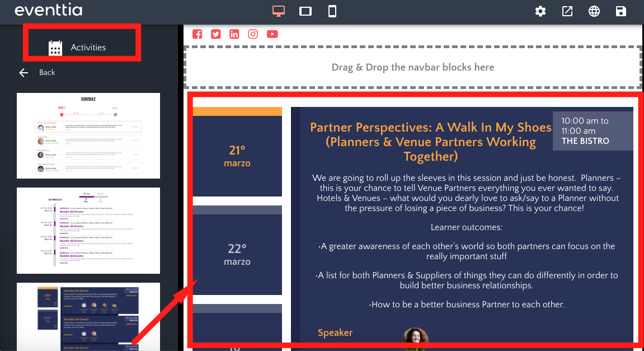Open the settings gear icon
Screen dimensions: 644x351
pos(540,11)
